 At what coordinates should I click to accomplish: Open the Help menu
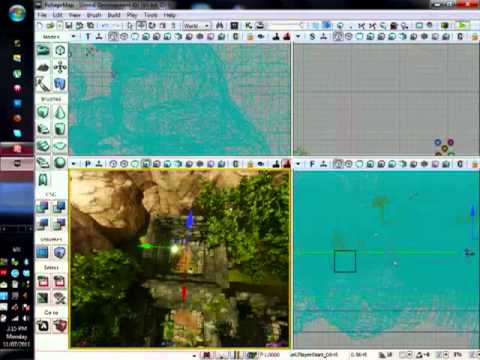(x=169, y=15)
